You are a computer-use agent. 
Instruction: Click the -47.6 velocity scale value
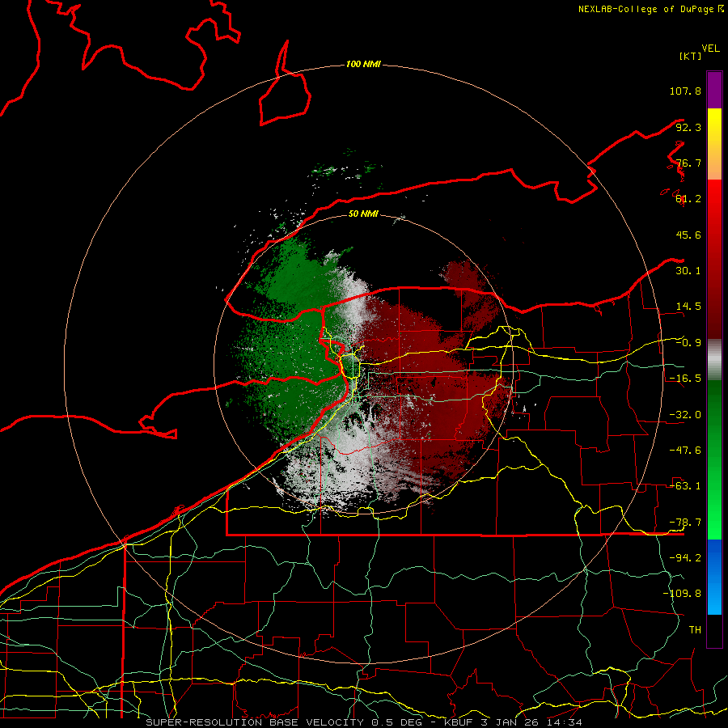[x=685, y=451]
